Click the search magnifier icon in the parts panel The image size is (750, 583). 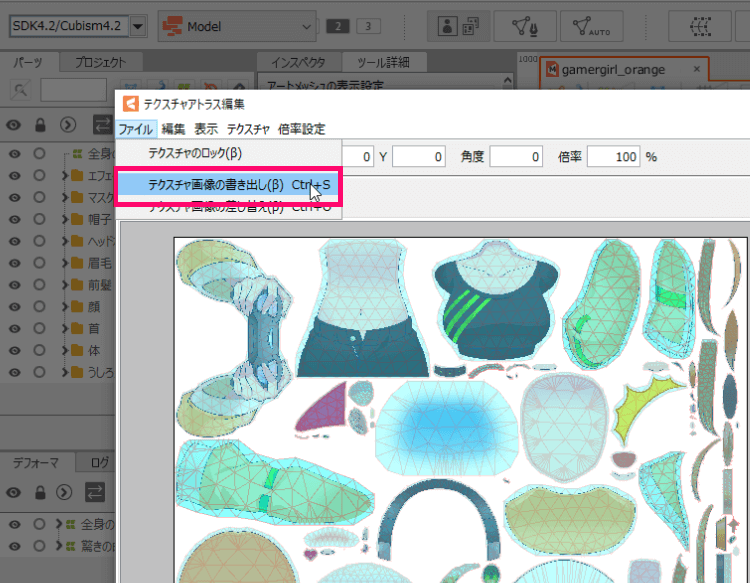point(21,90)
